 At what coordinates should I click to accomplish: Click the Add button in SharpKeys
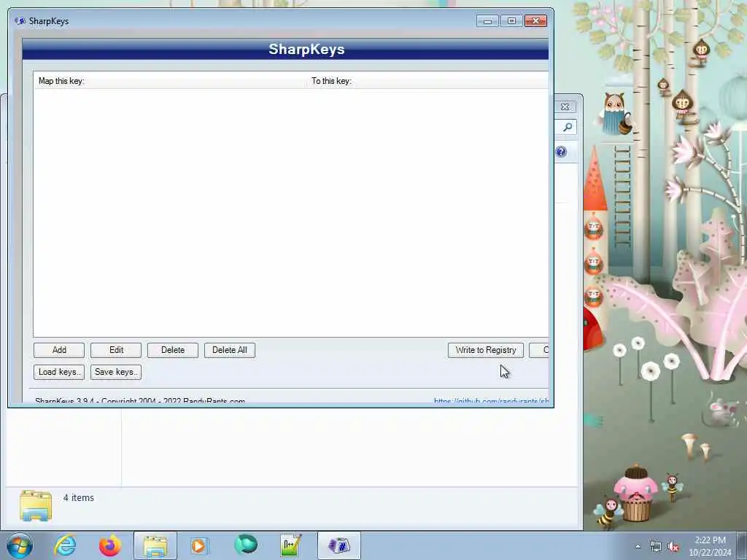point(59,350)
